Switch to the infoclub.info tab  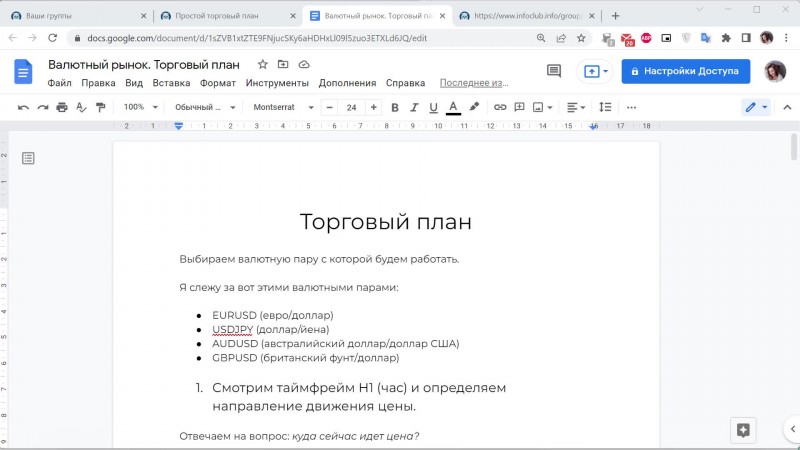coord(527,16)
